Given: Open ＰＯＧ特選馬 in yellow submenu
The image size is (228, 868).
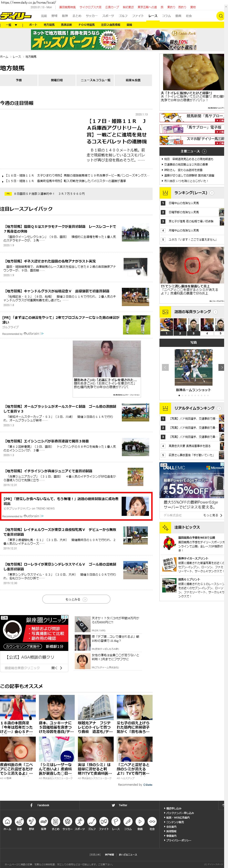Looking at the screenshot, I should pos(87,25).
